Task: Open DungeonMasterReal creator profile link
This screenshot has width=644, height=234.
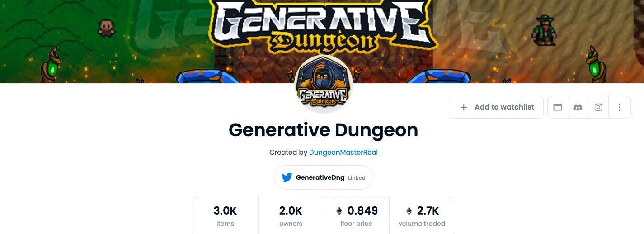Action: 343,153
